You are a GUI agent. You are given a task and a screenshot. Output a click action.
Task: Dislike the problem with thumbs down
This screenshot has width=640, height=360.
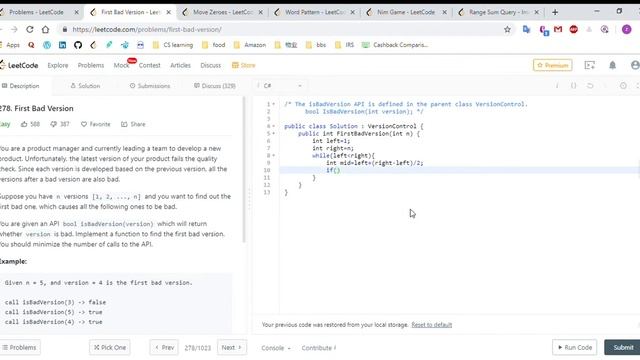pos(53,124)
